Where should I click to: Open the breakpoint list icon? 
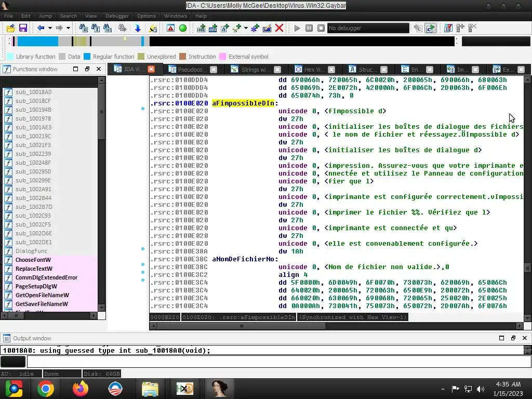coord(448,28)
